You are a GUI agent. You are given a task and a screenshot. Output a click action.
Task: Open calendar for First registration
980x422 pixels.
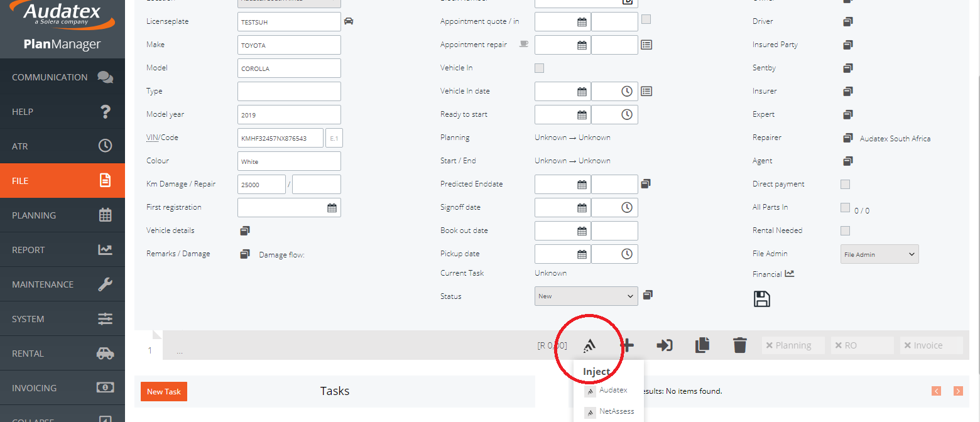332,208
